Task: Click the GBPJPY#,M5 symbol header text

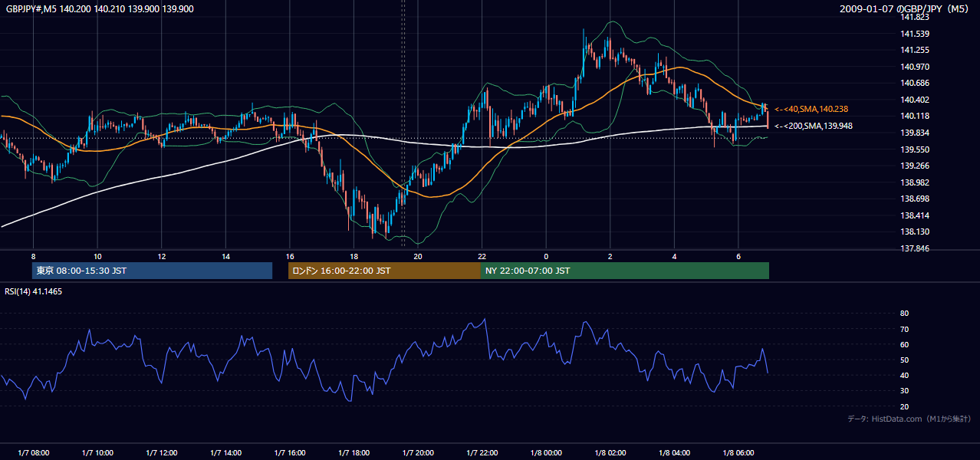Action: 100,8
